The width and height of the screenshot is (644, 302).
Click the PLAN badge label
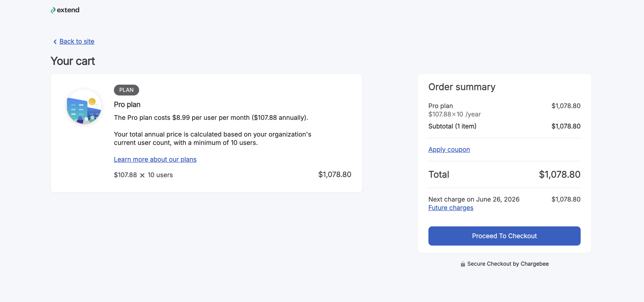(x=126, y=90)
